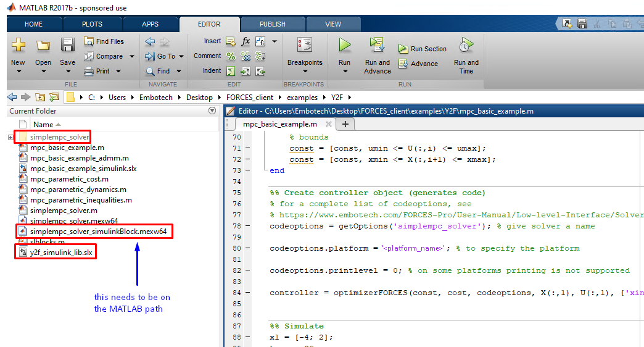The height and width of the screenshot is (347, 644).
Task: Click the navigate forward arrow in ribbon
Action: pyautogui.click(x=164, y=41)
